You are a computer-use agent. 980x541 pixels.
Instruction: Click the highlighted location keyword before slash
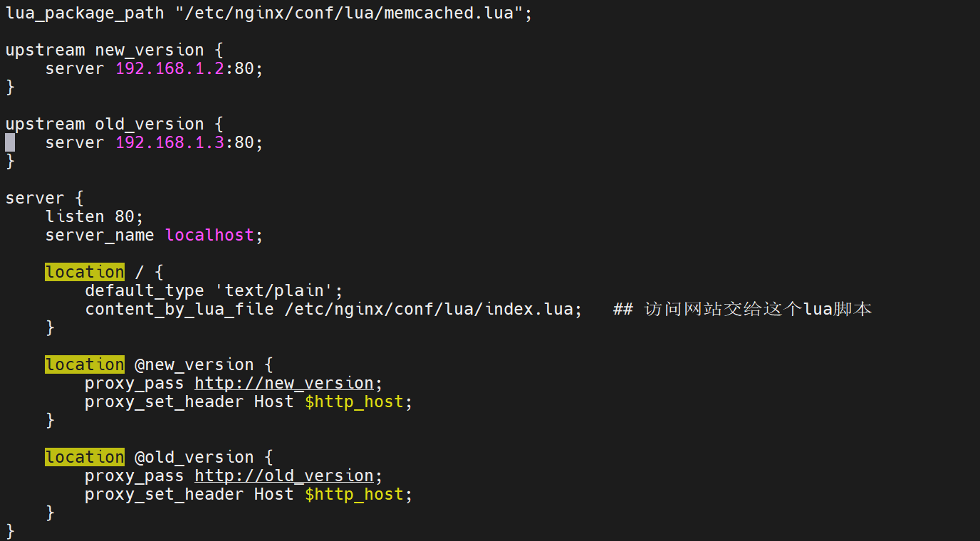[85, 272]
